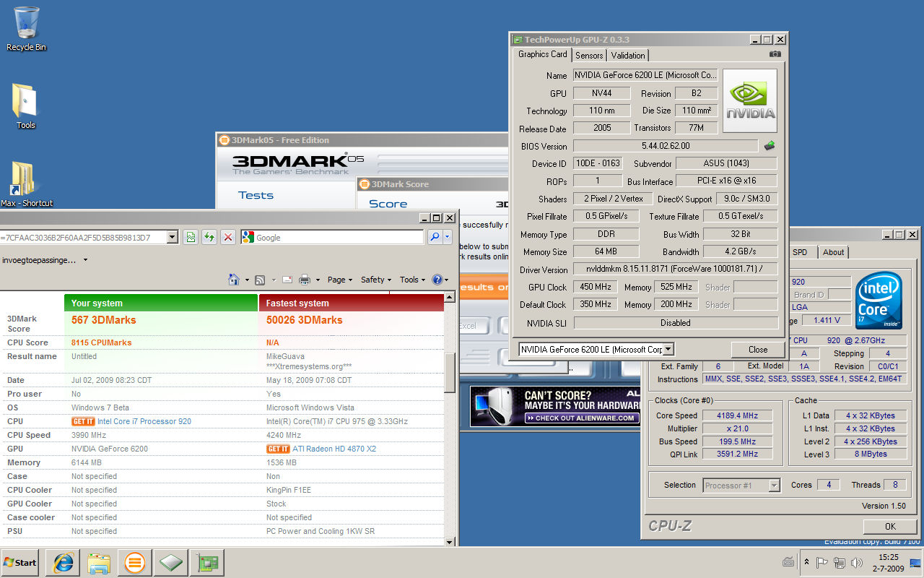
Task: Open the Safety menu in browser
Action: point(376,280)
